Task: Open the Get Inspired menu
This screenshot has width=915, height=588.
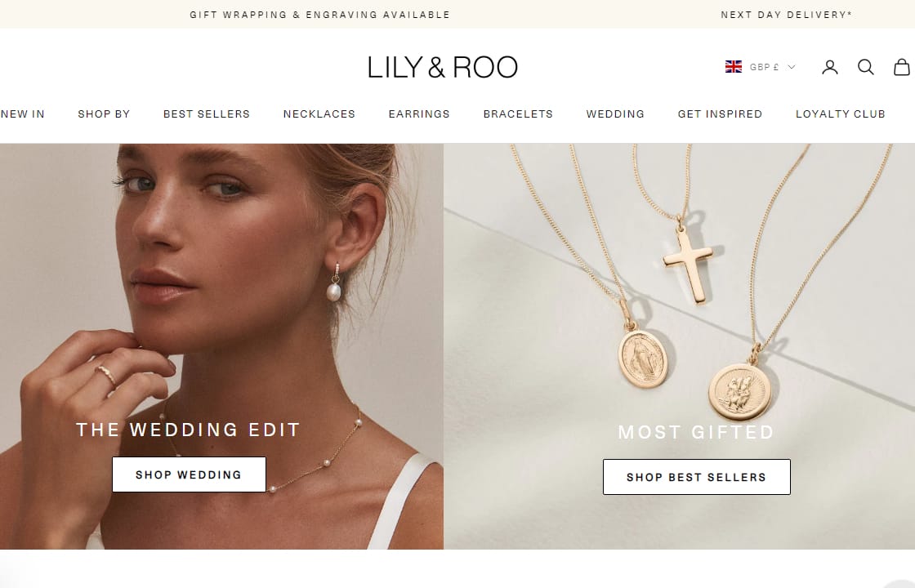Action: point(720,114)
